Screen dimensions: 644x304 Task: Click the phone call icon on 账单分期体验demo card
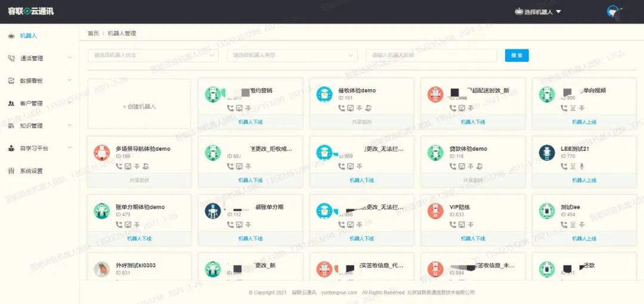119,225
